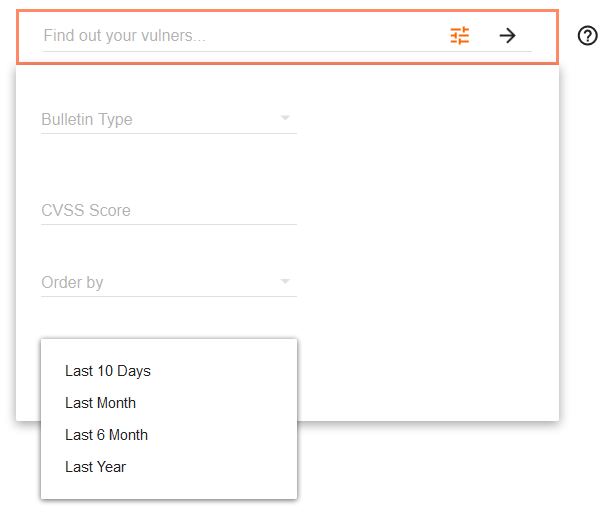Click the Bulletin Type dropdown arrow

285,119
